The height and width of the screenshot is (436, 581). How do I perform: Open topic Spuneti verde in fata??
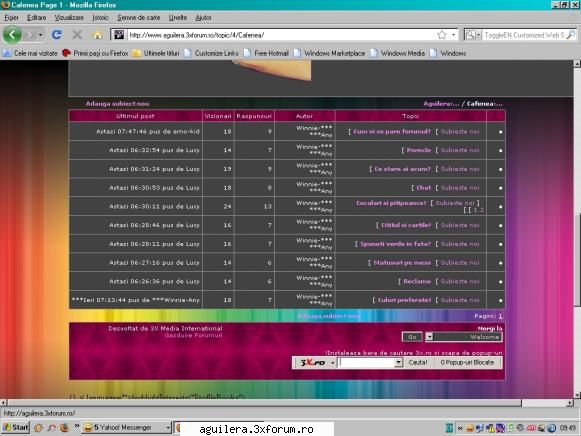coord(395,244)
